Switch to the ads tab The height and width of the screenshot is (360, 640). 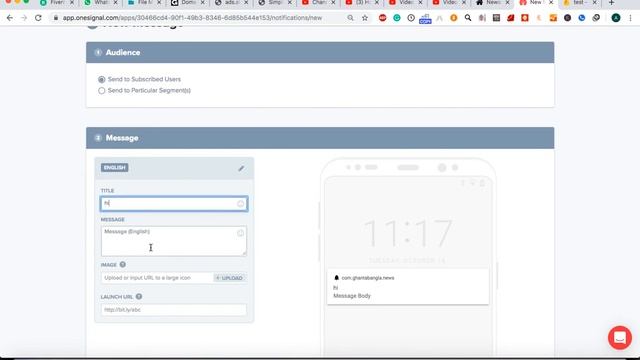[230, 3]
